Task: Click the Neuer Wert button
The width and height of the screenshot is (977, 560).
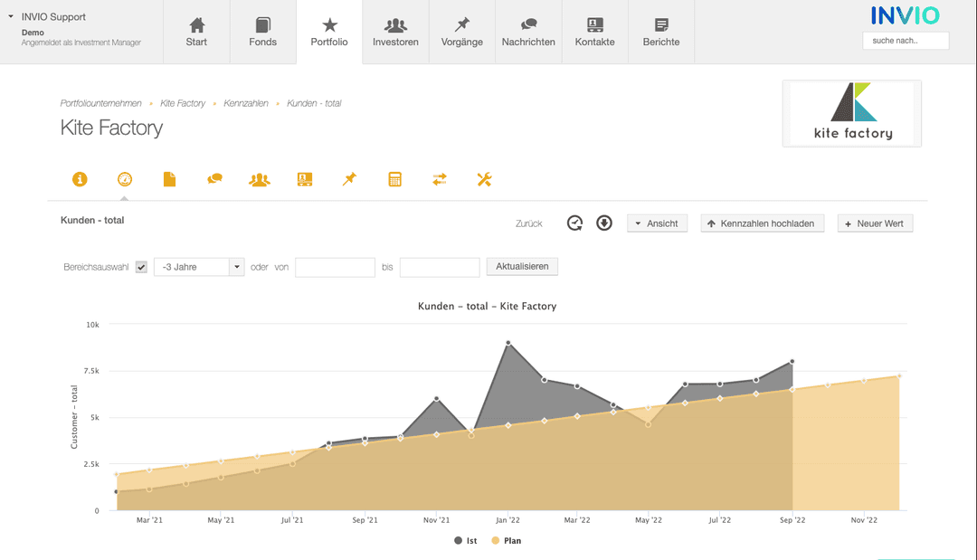Action: 875,223
